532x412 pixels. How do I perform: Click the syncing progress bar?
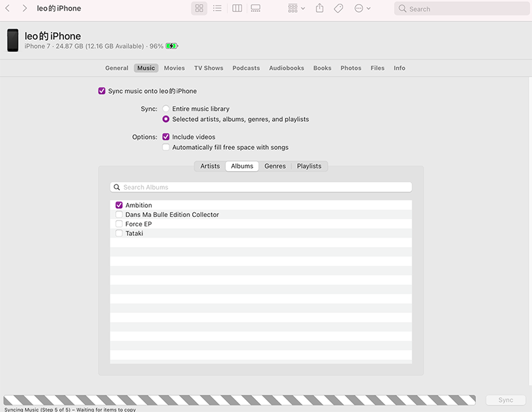tap(239, 400)
